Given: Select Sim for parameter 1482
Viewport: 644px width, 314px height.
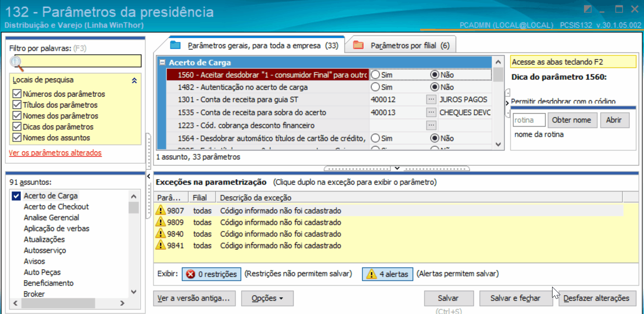Looking at the screenshot, I should pos(375,87).
